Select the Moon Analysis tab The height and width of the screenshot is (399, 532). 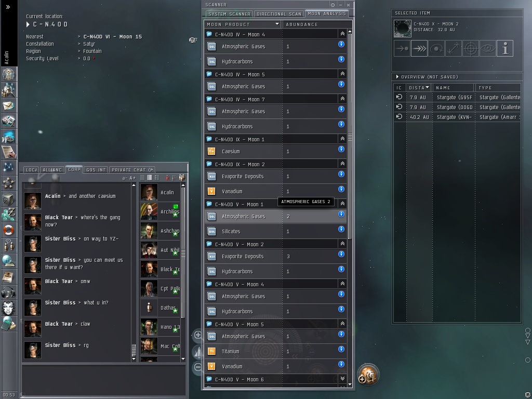coord(327,14)
